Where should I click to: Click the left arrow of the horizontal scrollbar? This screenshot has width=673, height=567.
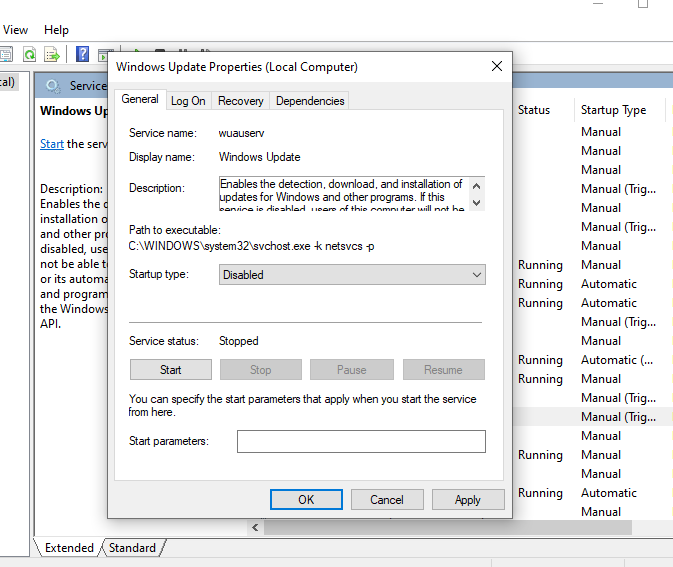click(x=255, y=528)
